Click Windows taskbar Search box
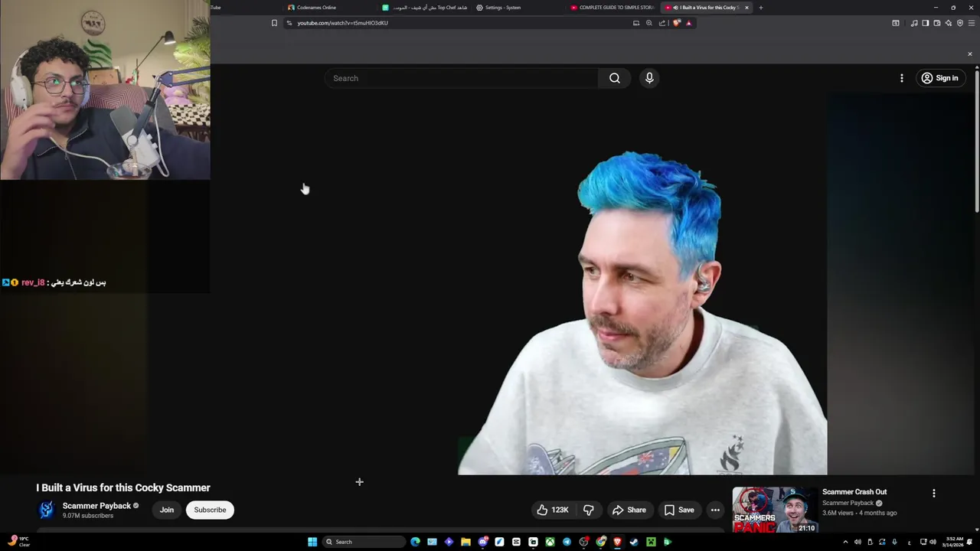 364,542
